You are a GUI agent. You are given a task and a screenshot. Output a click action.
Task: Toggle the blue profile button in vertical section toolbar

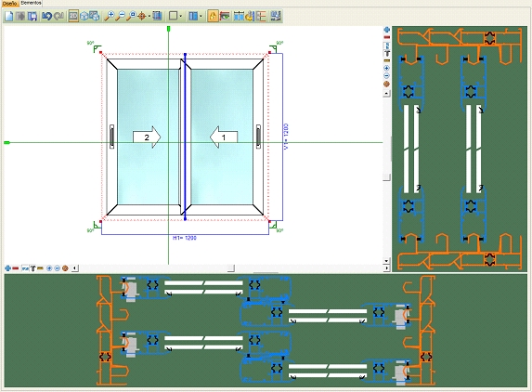tap(386, 46)
